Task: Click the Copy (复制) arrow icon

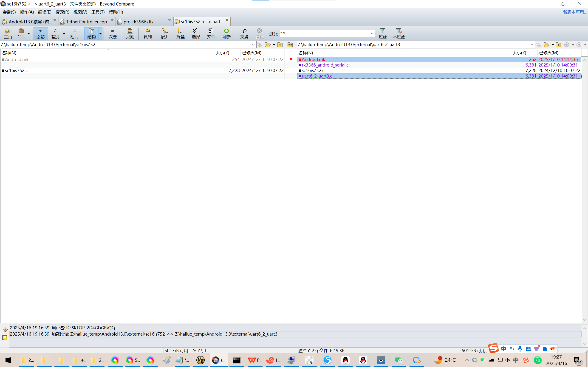Action: click(x=147, y=33)
